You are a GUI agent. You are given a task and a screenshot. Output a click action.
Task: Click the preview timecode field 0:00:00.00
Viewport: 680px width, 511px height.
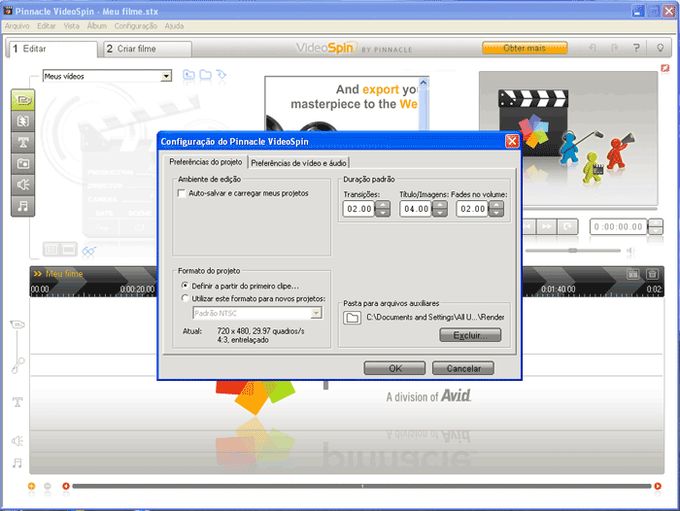pos(618,227)
